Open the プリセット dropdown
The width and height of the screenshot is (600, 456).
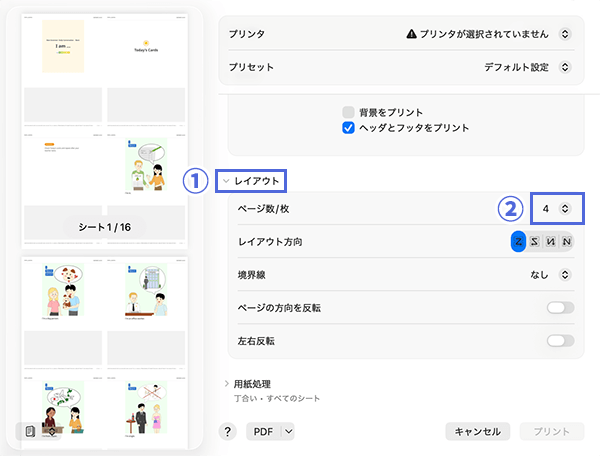(565, 68)
